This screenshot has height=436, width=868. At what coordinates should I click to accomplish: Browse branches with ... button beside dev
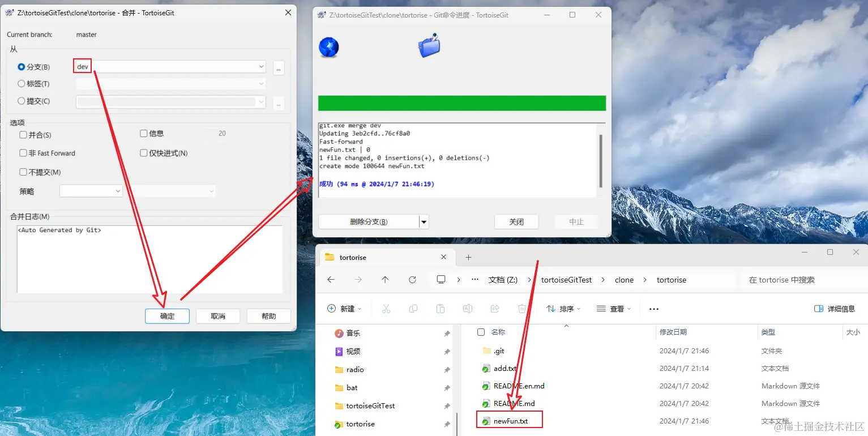(278, 68)
